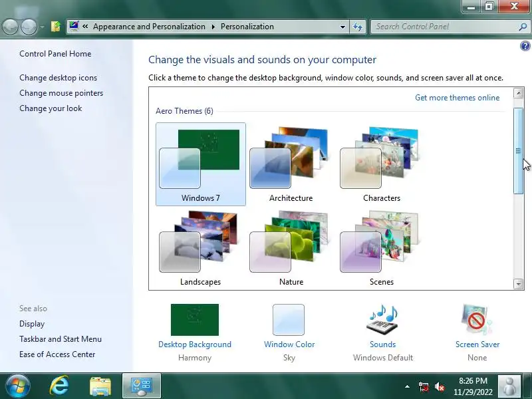This screenshot has width=532, height=399.
Task: Click the Control Panel taskbar button
Action: point(142,386)
